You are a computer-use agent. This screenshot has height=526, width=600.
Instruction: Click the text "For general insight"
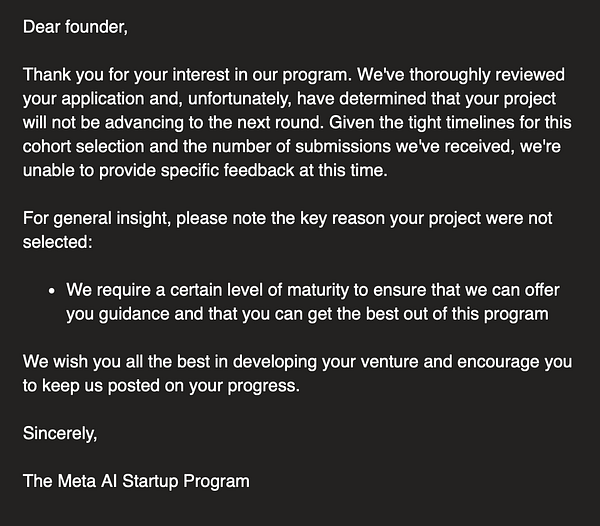91,218
